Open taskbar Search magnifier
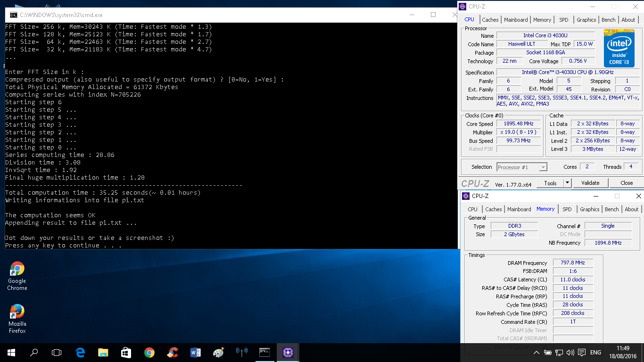Viewport: 644px width, 362px height. pos(34,352)
